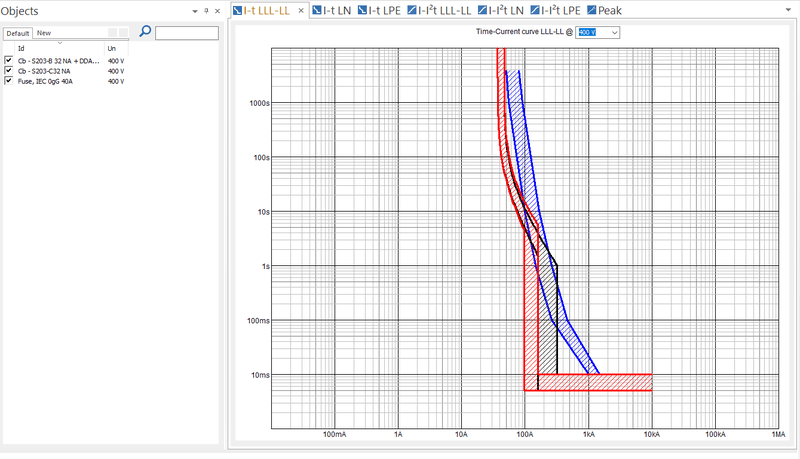The image size is (800, 459).
Task: Sort by the Id column header
Action: coord(60,48)
